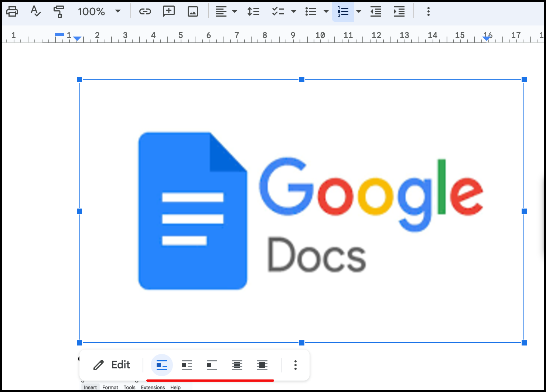
Task: Insert a link via toolbar
Action: pyautogui.click(x=145, y=11)
